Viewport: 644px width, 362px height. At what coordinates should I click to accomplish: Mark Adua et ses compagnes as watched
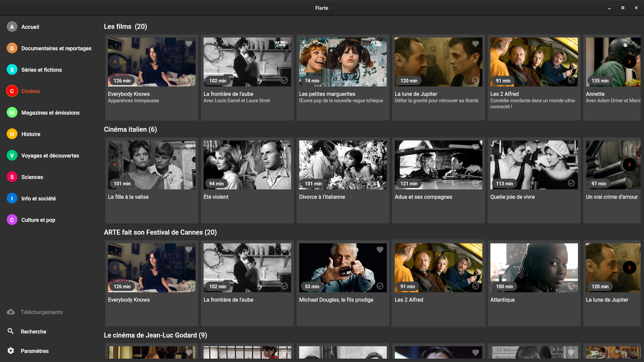coord(476,183)
